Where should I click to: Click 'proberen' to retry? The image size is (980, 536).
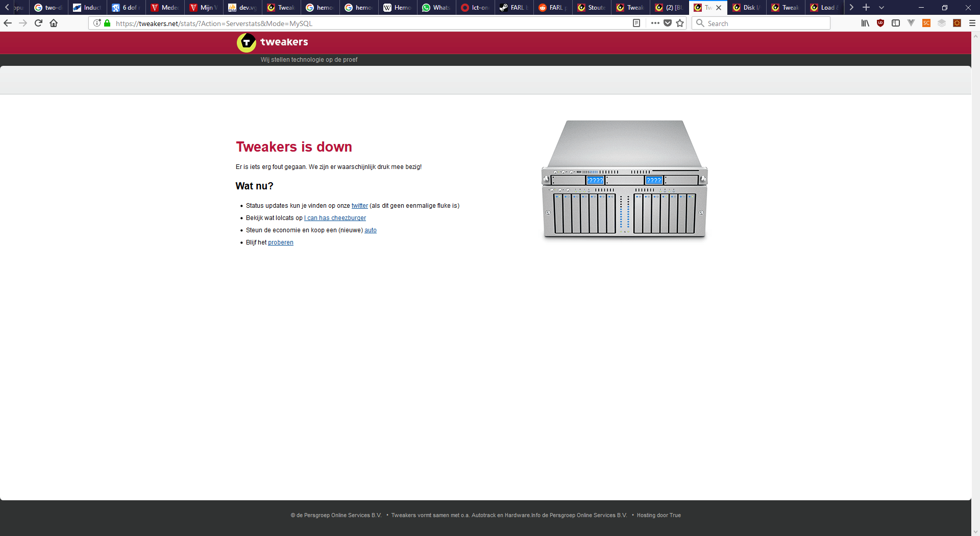[281, 242]
